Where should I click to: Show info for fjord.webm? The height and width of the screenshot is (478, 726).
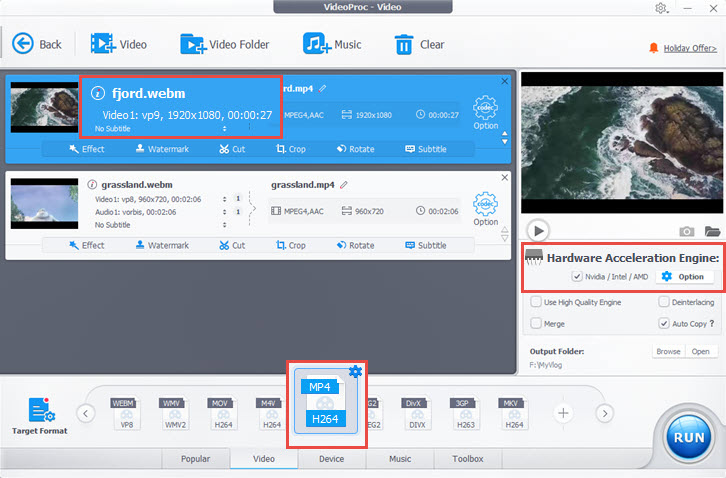[98, 93]
